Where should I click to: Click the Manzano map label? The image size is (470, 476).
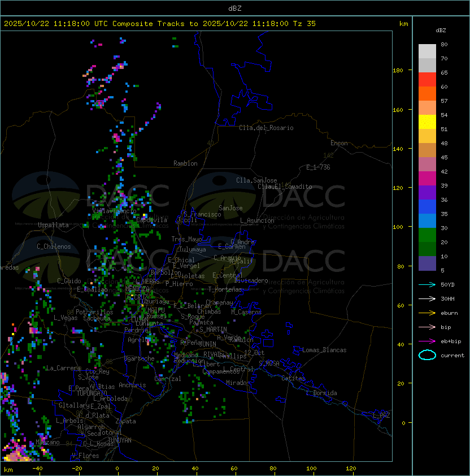point(47,442)
